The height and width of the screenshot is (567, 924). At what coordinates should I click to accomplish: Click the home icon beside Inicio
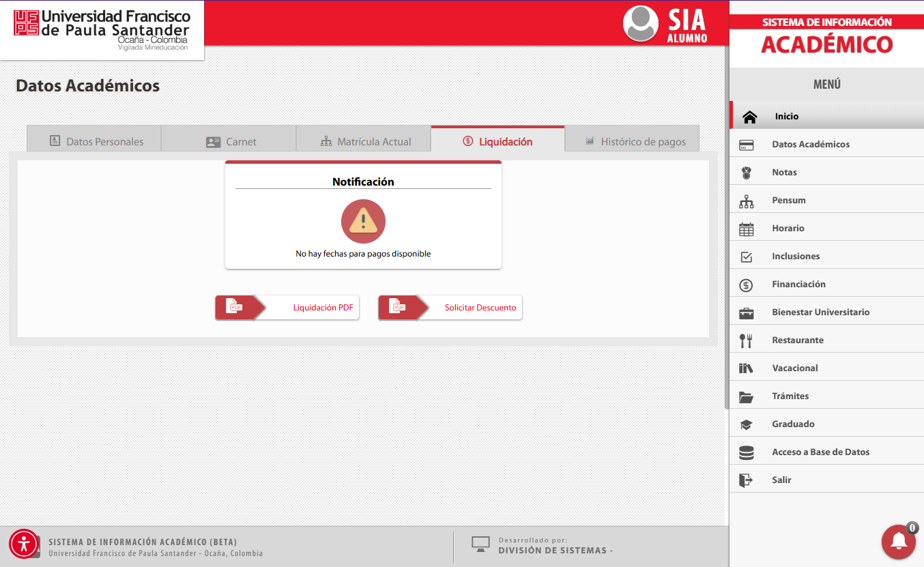(x=749, y=117)
